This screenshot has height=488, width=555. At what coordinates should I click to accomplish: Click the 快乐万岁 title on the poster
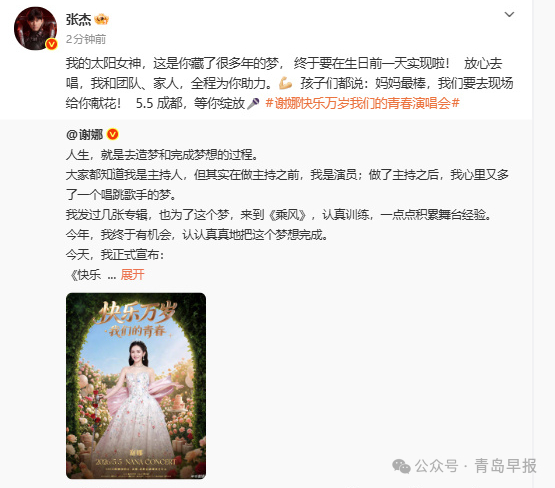pos(136,312)
